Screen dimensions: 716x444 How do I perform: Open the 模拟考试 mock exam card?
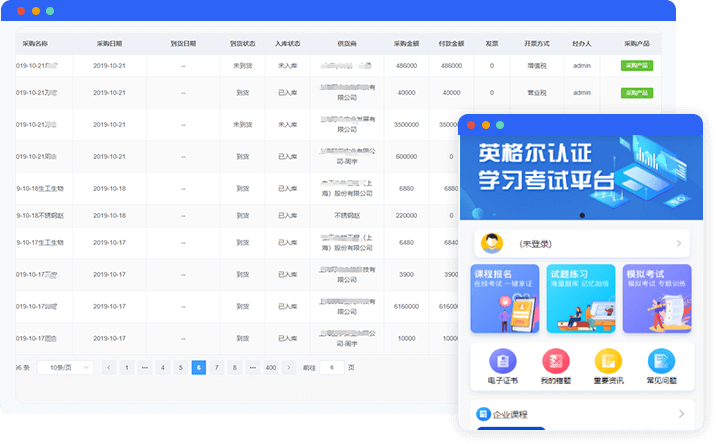656,298
